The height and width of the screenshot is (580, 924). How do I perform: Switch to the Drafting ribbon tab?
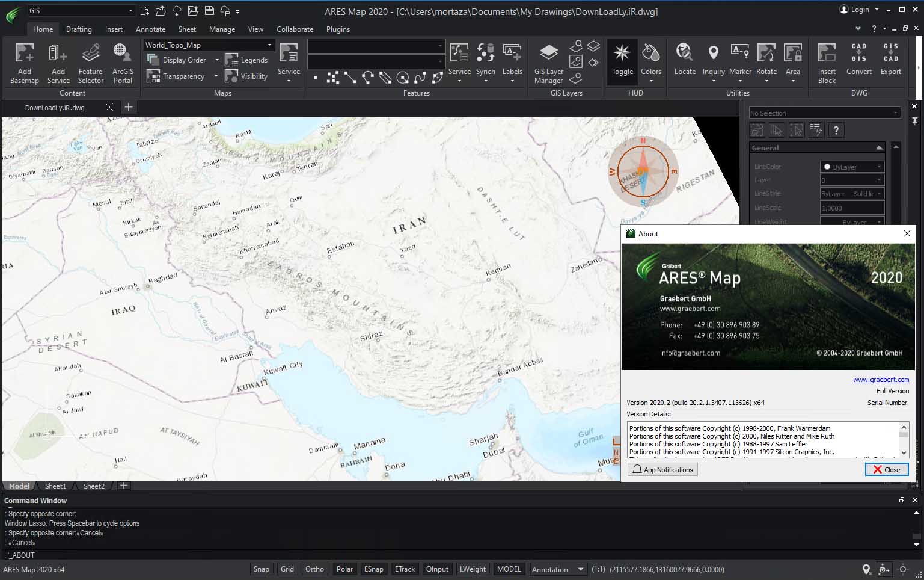point(79,29)
